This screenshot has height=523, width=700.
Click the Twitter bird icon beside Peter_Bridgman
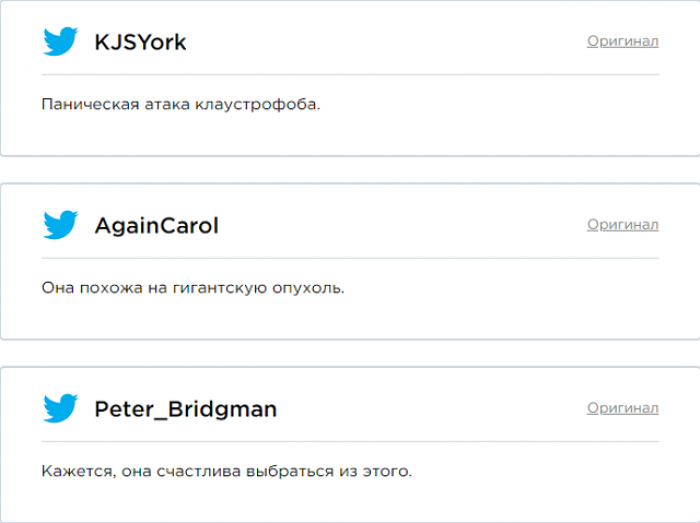coord(60,408)
